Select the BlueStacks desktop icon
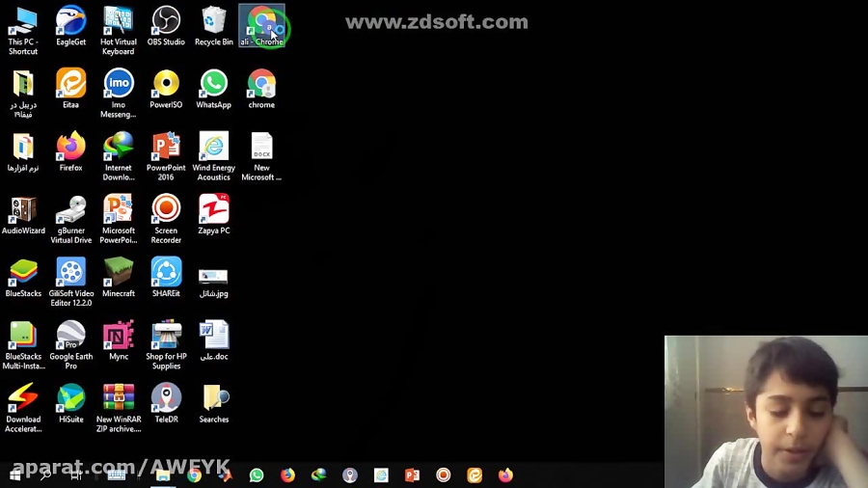The width and height of the screenshot is (868, 488). [23, 279]
